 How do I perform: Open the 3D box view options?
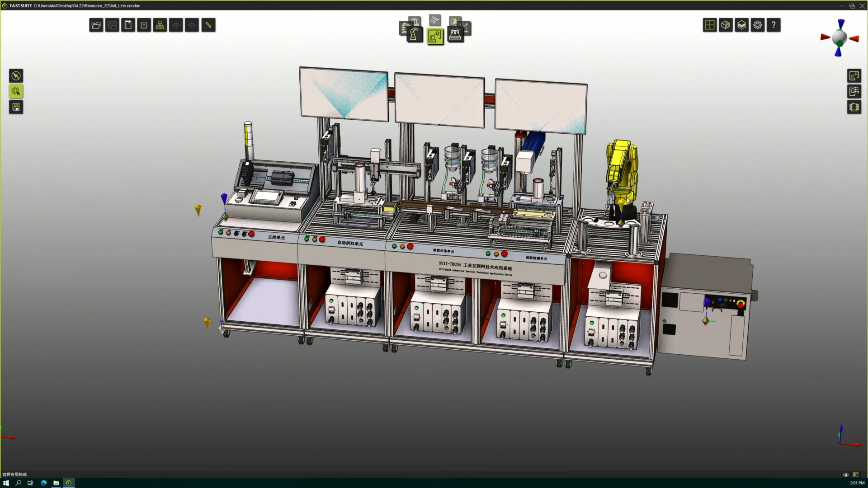click(726, 25)
